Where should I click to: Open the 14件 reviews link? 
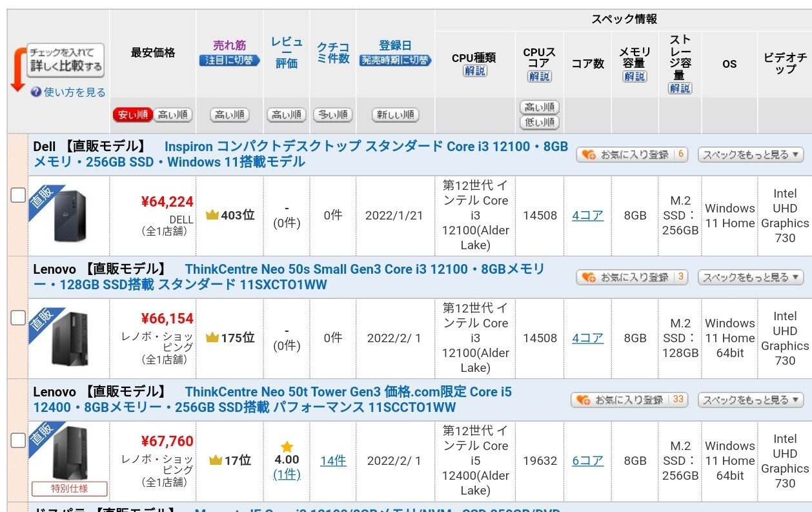coord(333,461)
